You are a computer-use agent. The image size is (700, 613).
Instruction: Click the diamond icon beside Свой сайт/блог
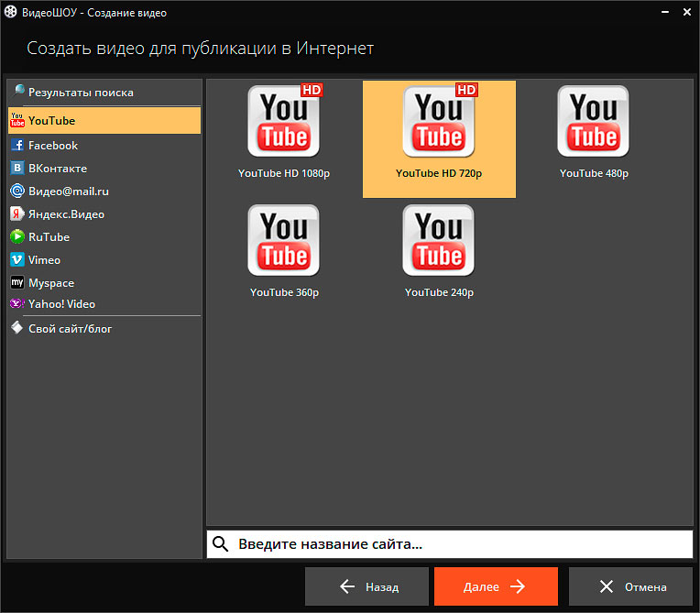[17, 327]
